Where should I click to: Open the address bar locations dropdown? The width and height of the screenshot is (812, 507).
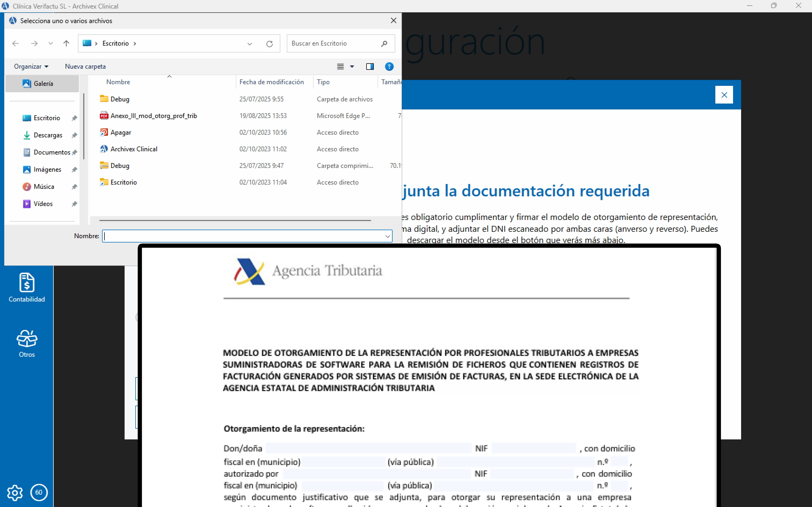[250, 43]
